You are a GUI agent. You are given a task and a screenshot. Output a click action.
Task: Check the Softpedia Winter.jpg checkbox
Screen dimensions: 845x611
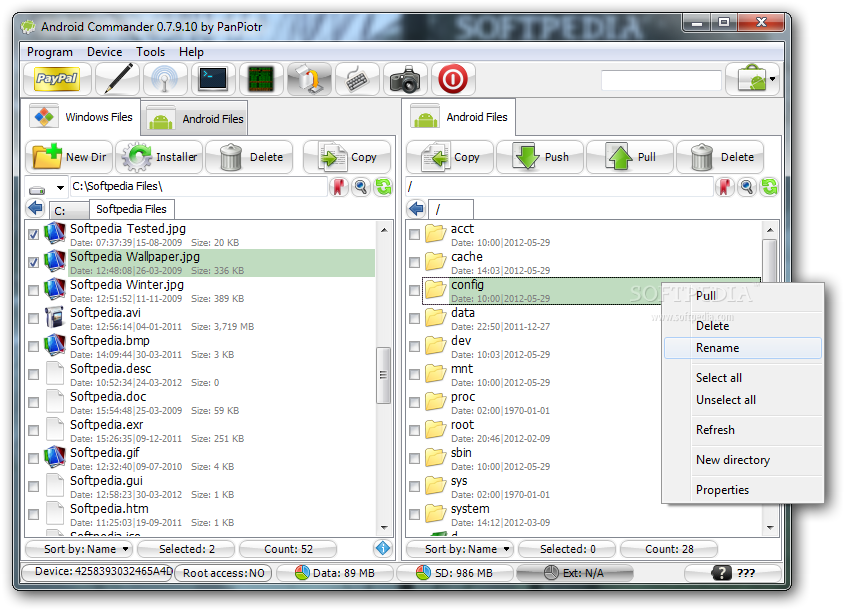pyautogui.click(x=33, y=290)
